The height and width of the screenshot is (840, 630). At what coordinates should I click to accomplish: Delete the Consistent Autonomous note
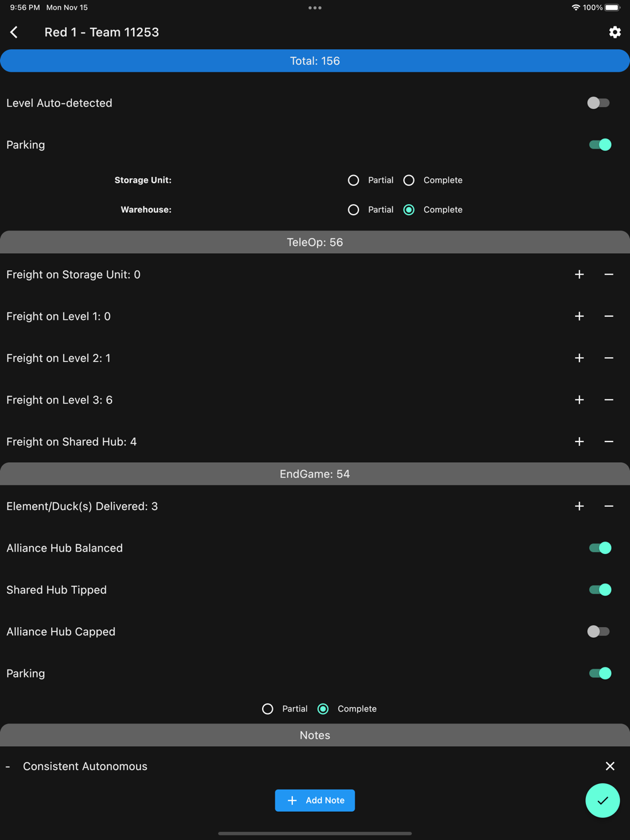point(610,766)
